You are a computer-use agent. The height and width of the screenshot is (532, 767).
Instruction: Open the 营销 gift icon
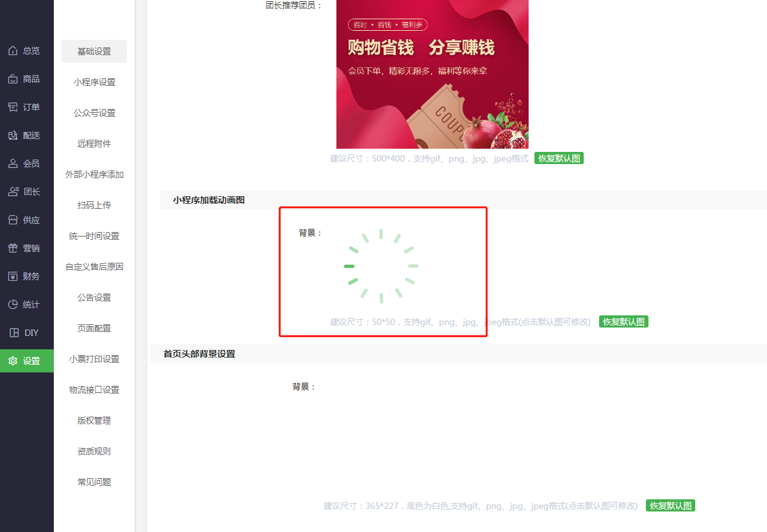pyautogui.click(x=13, y=248)
